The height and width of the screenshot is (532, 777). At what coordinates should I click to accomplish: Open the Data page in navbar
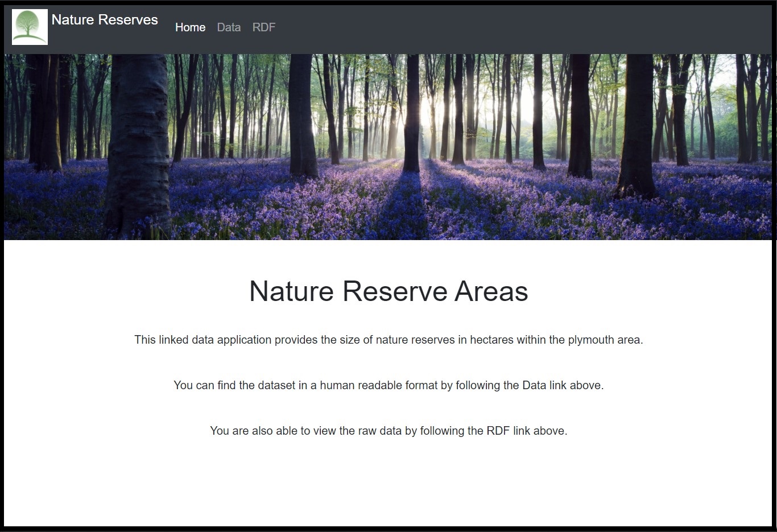229,27
